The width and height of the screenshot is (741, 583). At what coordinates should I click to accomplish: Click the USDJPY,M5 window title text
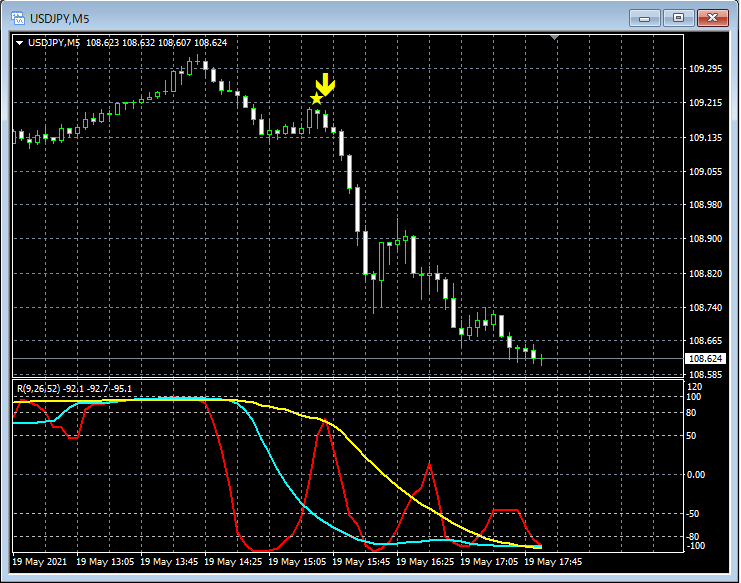(x=60, y=19)
